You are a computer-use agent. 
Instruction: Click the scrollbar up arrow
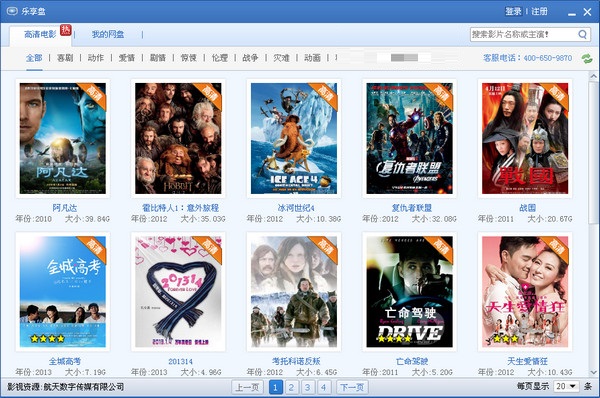click(x=593, y=77)
